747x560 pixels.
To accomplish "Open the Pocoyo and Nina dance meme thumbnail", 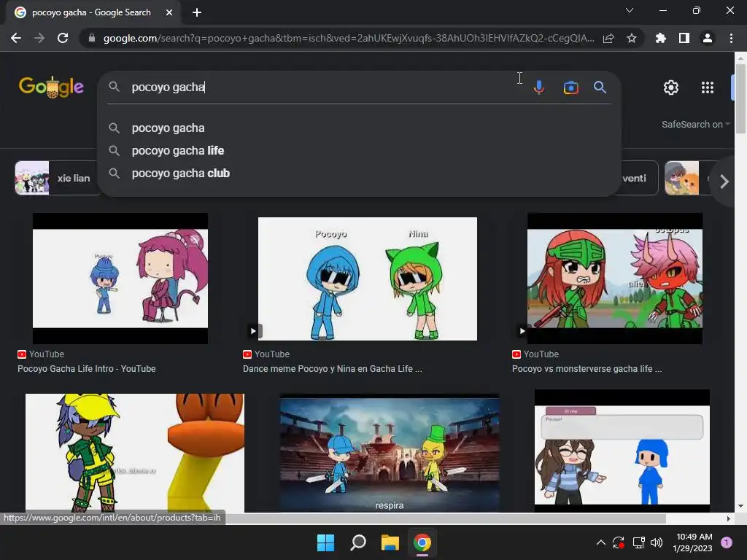I will click(x=368, y=279).
